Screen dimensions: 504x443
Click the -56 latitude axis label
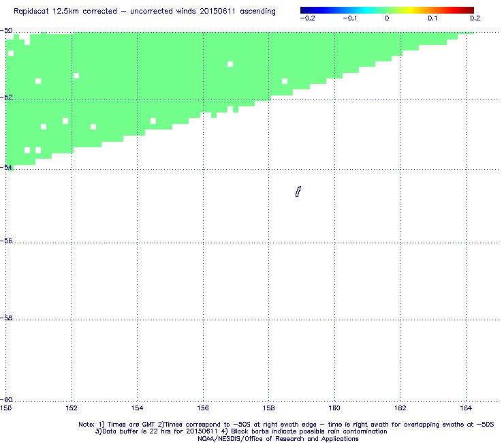[x=6, y=241]
